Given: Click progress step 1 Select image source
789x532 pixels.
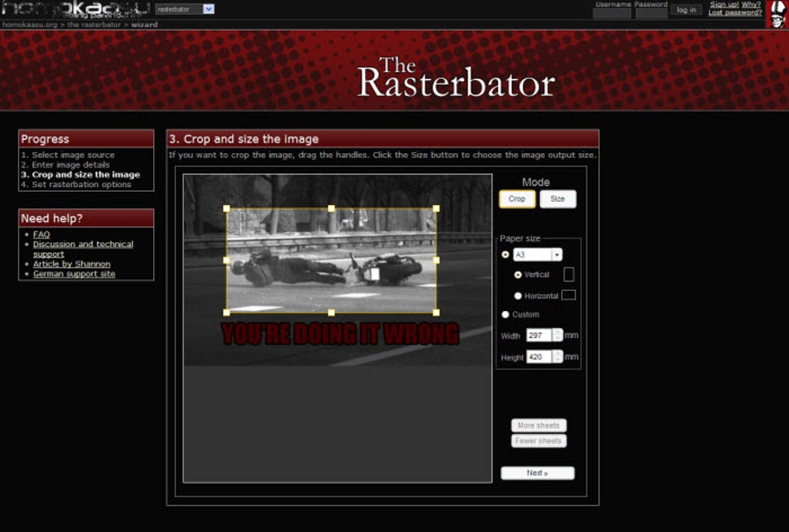Looking at the screenshot, I should point(68,155).
